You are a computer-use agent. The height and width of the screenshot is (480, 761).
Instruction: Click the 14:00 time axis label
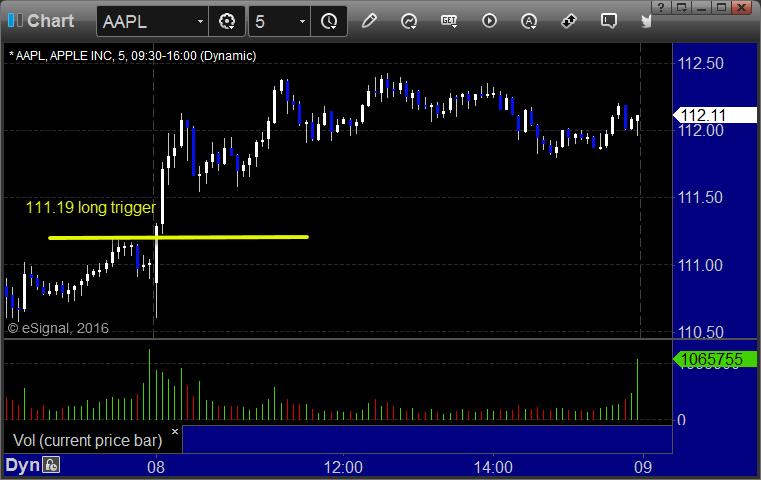tap(493, 467)
